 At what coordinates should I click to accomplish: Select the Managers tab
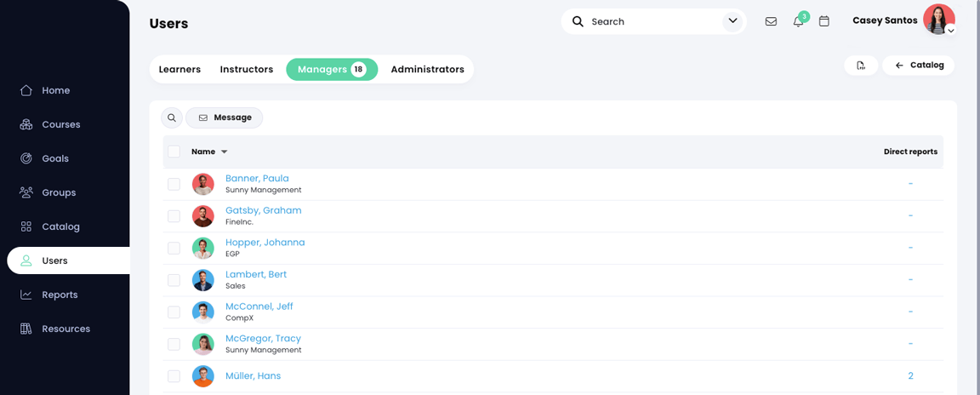[x=332, y=69]
